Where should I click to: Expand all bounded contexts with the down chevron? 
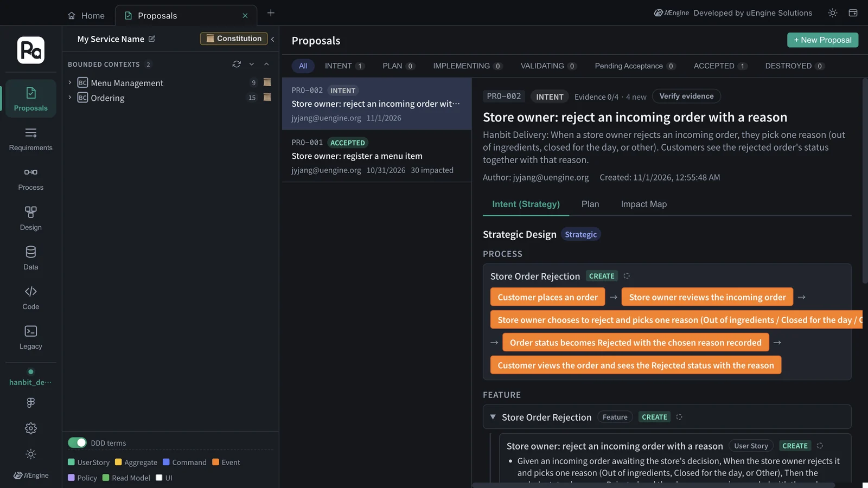[x=252, y=64]
